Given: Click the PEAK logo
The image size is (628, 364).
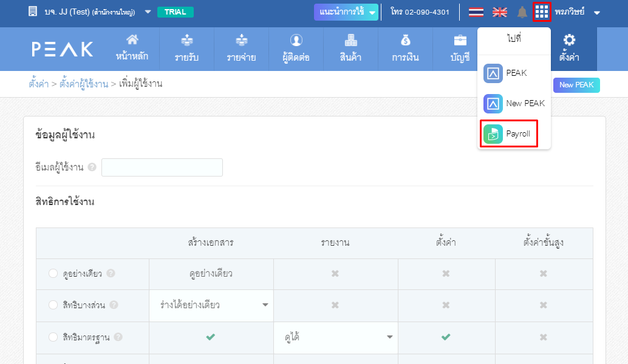Looking at the screenshot, I should (x=63, y=49).
